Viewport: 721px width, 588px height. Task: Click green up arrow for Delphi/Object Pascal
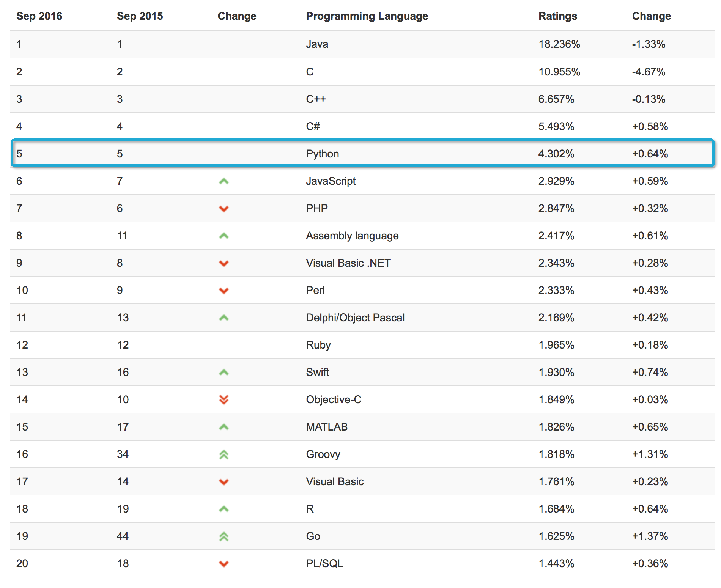[224, 318]
